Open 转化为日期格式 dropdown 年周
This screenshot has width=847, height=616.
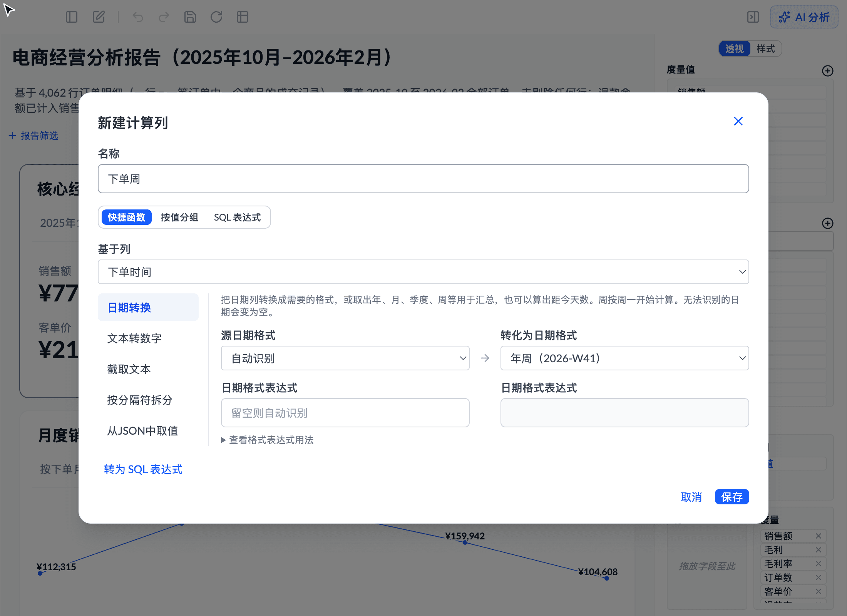[x=624, y=358]
